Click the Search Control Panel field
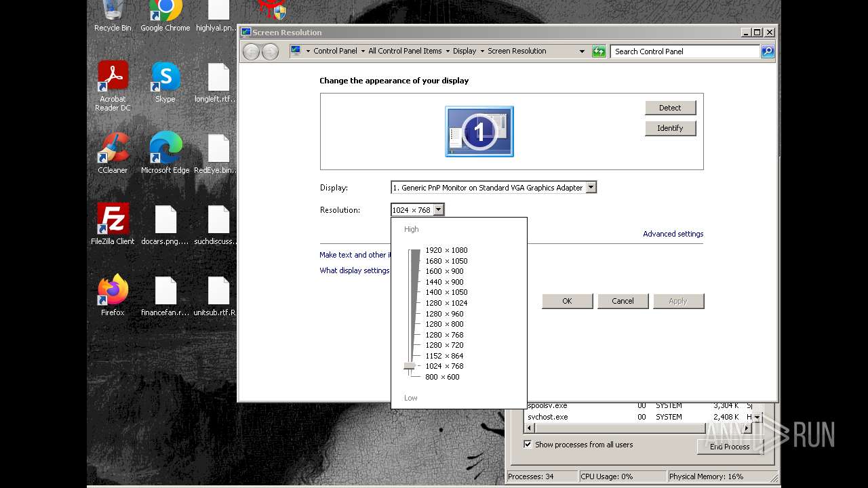The width and height of the screenshot is (868, 488). coord(685,52)
